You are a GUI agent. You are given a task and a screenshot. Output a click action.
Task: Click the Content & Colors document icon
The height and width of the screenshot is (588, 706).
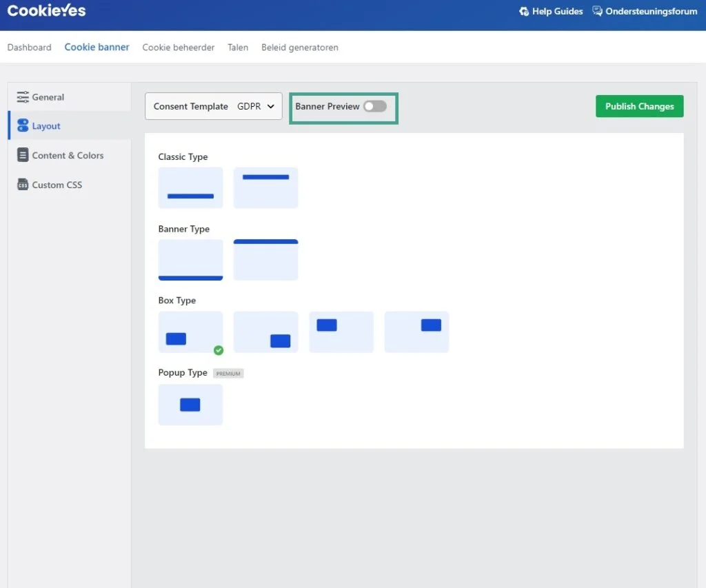click(x=23, y=155)
